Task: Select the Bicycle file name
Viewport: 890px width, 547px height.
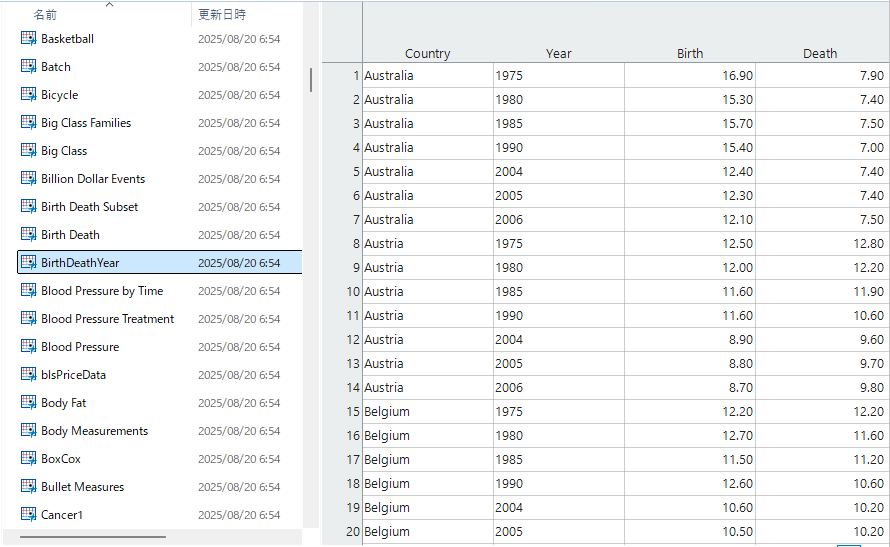Action: click(x=60, y=95)
